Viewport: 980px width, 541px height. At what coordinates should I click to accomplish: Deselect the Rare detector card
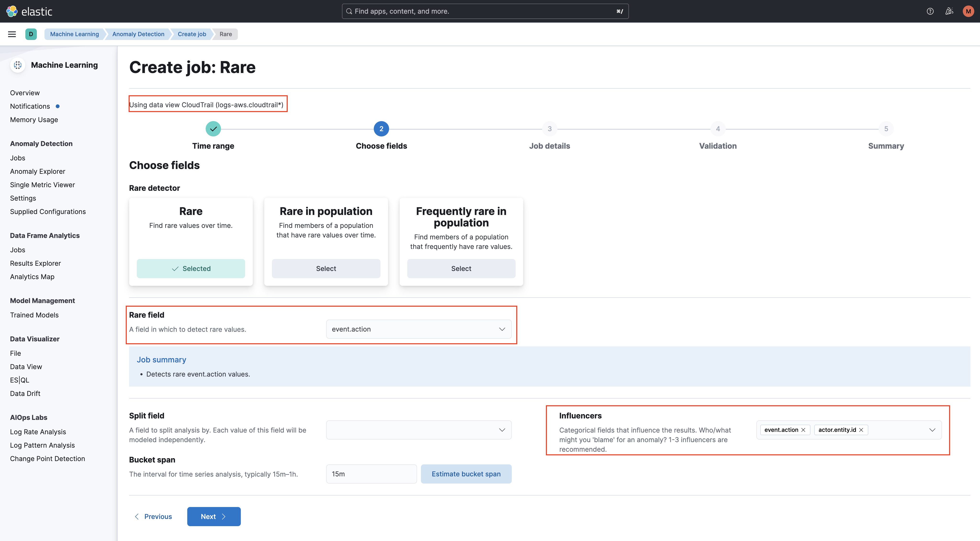[x=191, y=268]
